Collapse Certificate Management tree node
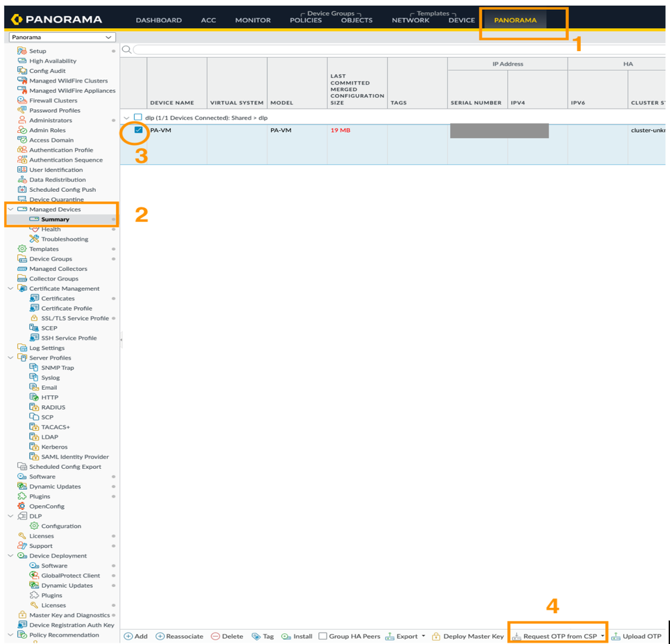Screen dimensions: 670x644 tap(11, 288)
